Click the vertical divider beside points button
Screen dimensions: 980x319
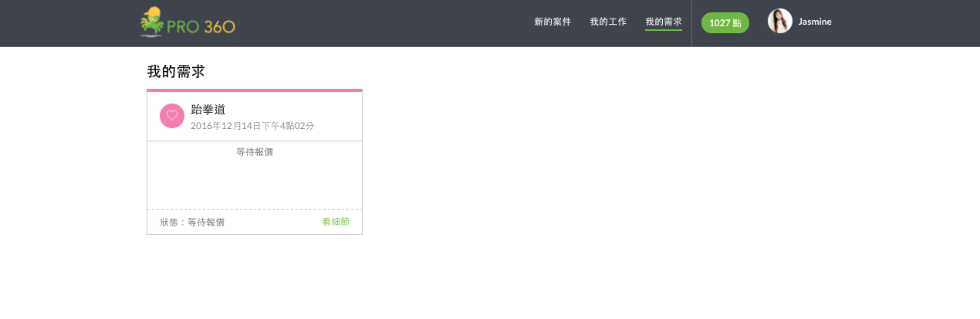point(691,23)
